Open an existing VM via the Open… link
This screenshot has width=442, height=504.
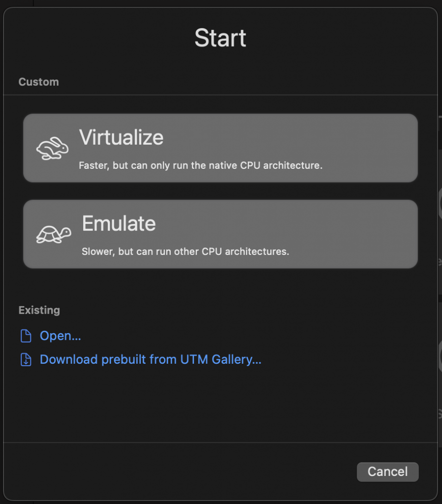[x=60, y=336]
